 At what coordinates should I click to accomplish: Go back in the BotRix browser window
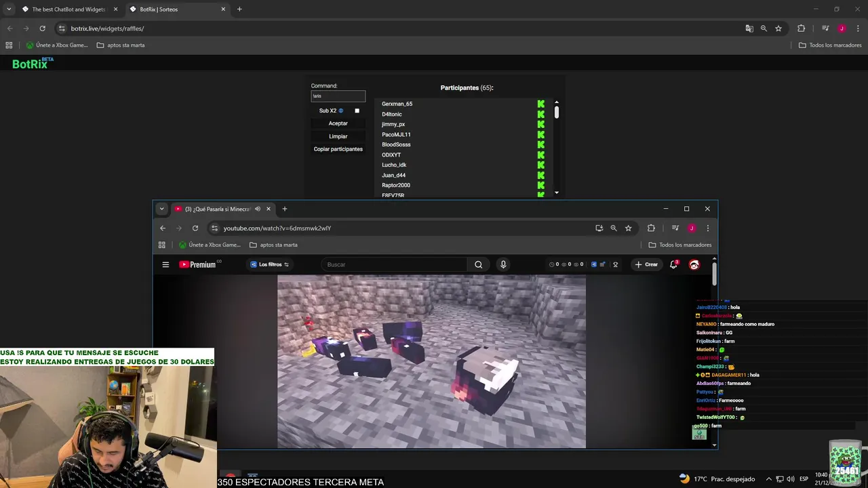click(9, 28)
